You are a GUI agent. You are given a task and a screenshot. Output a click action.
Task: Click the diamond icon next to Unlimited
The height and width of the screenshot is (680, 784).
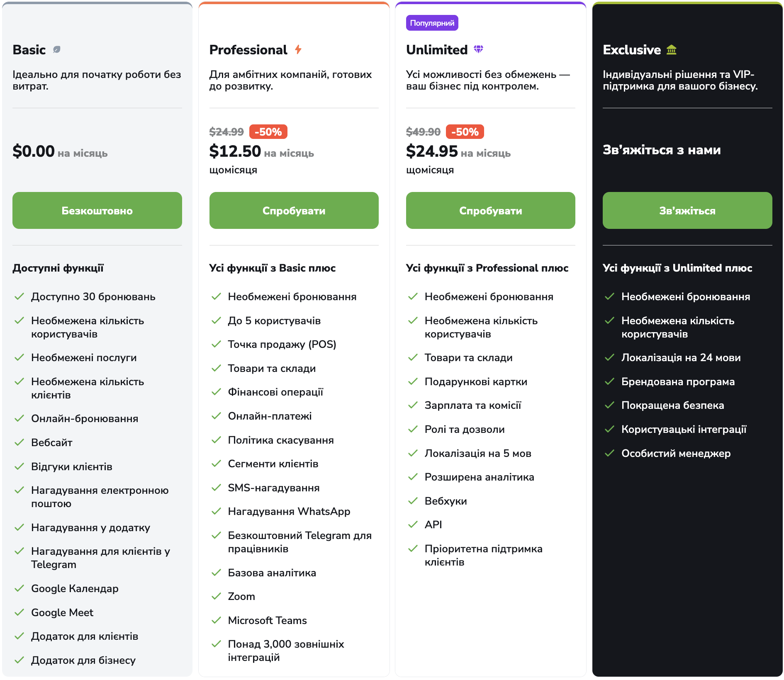[x=479, y=49]
